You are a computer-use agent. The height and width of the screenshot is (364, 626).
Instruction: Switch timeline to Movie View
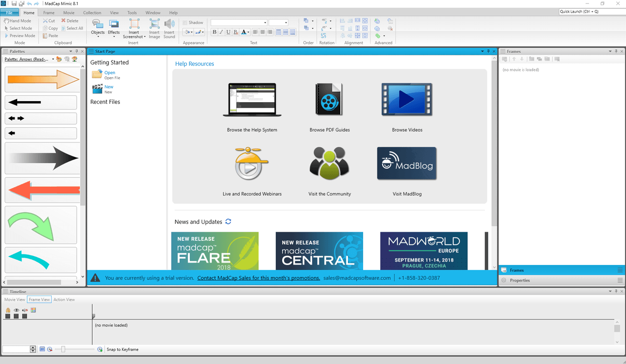click(15, 300)
